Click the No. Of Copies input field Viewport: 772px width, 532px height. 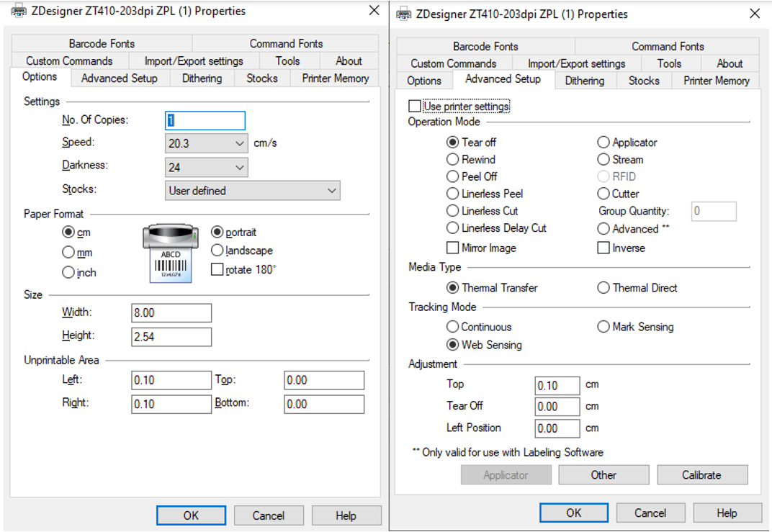click(205, 120)
